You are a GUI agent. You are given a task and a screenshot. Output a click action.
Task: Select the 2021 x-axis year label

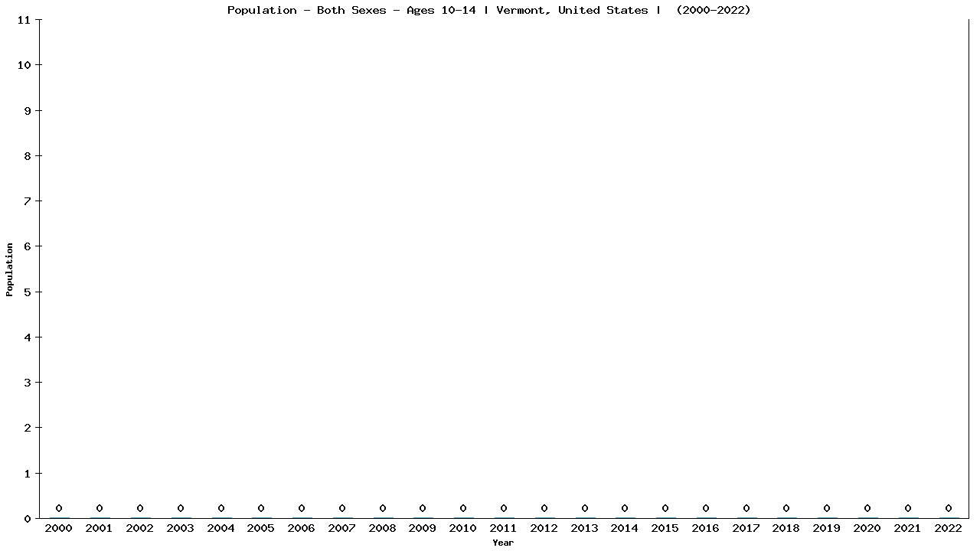click(x=908, y=528)
